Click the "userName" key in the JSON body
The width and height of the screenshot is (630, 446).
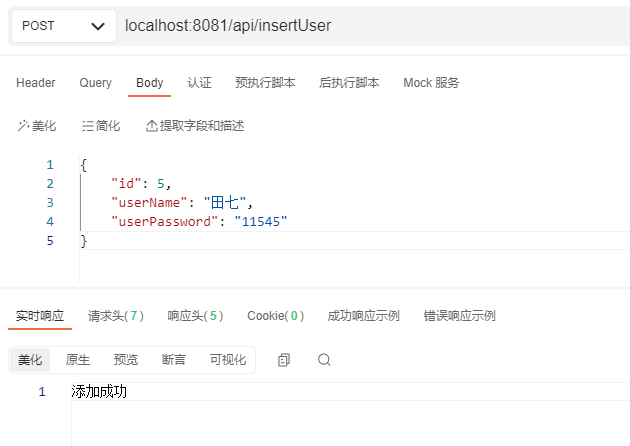coord(149,203)
